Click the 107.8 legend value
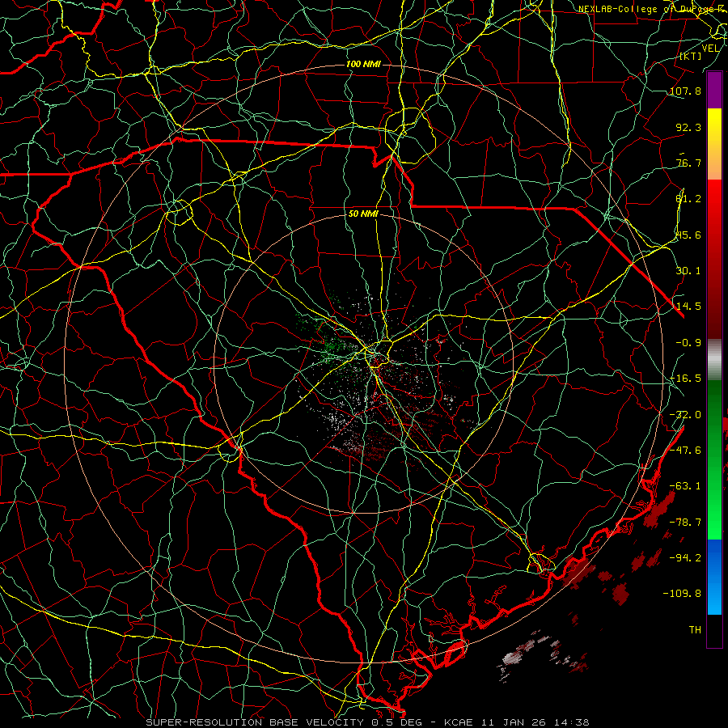The height and width of the screenshot is (728, 728). tap(685, 91)
